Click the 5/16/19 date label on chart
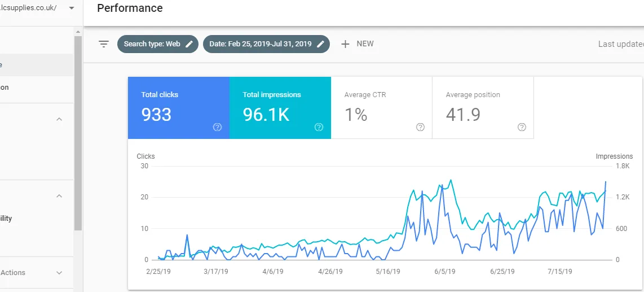Screen dimensions: 644x292 point(388,272)
